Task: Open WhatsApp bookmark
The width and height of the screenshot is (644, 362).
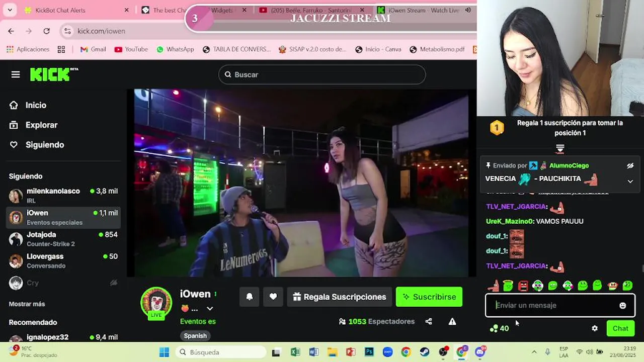Action: [x=175, y=49]
